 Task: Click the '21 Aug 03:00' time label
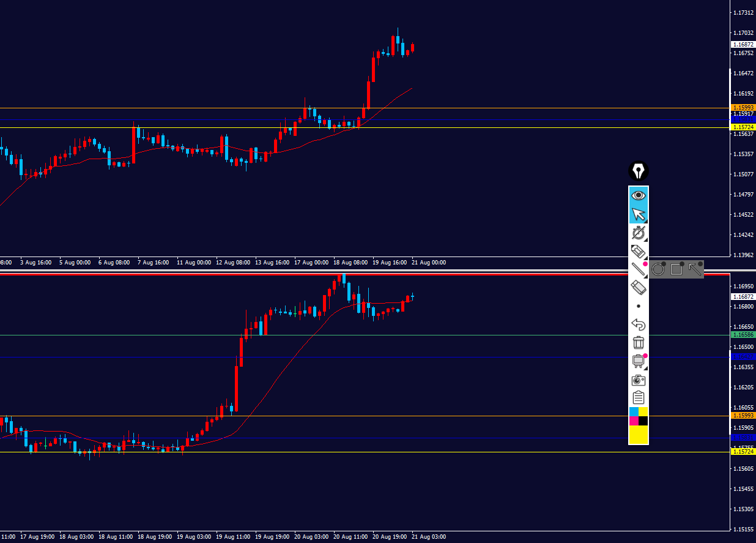429,537
